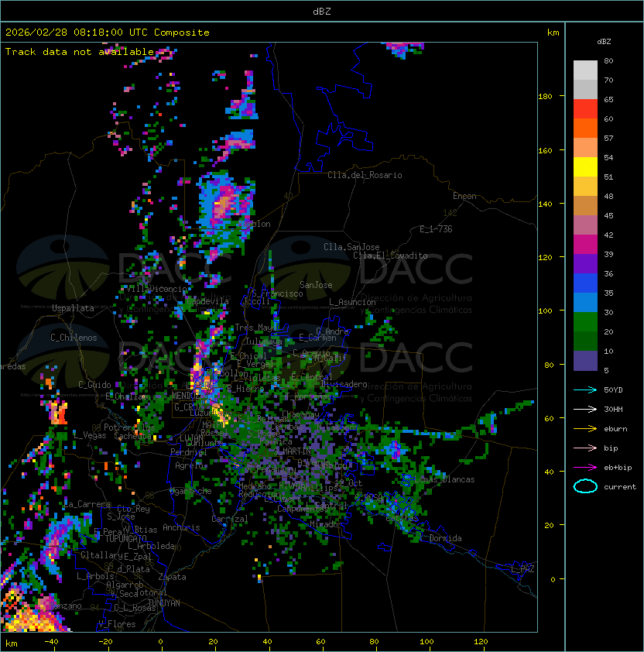
Task: Click the magenta 39-42 dBZ legend swatch
Action: [x=585, y=244]
